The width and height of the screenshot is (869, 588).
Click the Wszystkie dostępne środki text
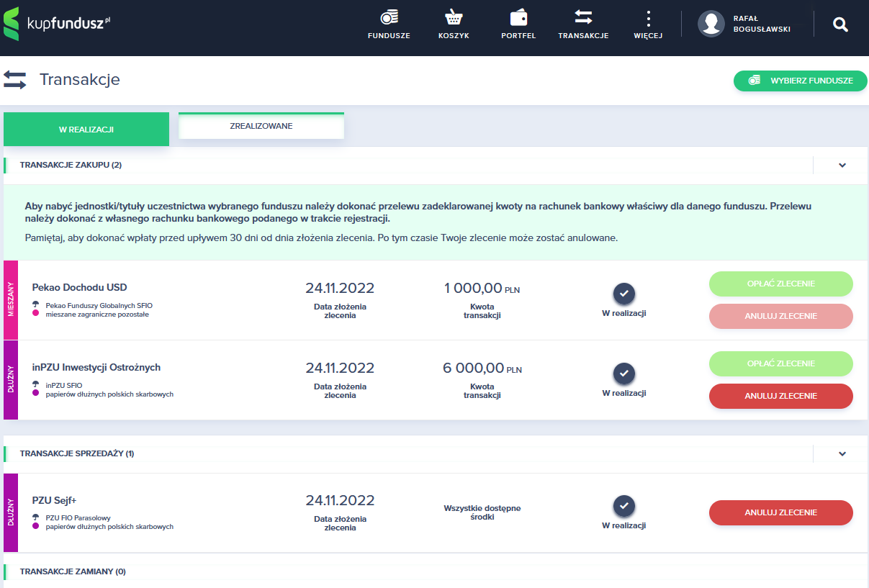[482, 512]
